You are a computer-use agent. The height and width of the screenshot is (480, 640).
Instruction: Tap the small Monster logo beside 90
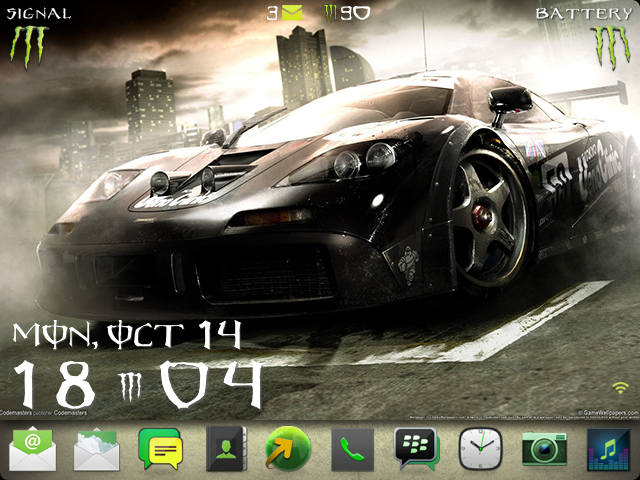click(x=330, y=13)
